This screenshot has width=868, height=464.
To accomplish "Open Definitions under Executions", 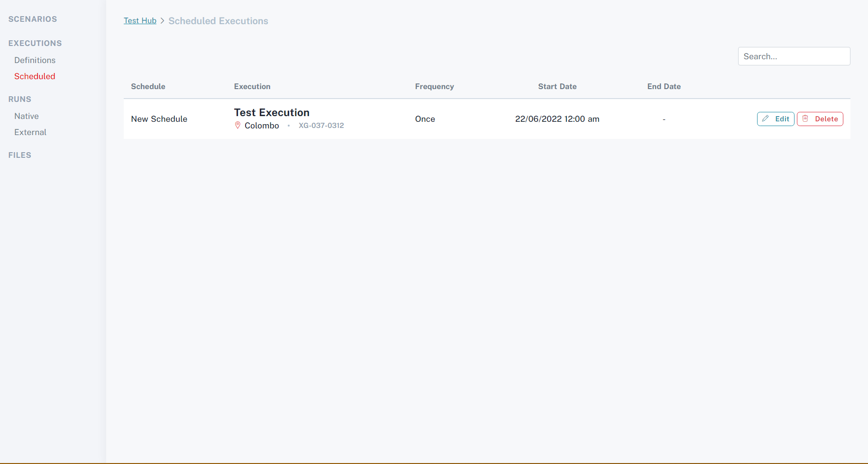I will [35, 60].
